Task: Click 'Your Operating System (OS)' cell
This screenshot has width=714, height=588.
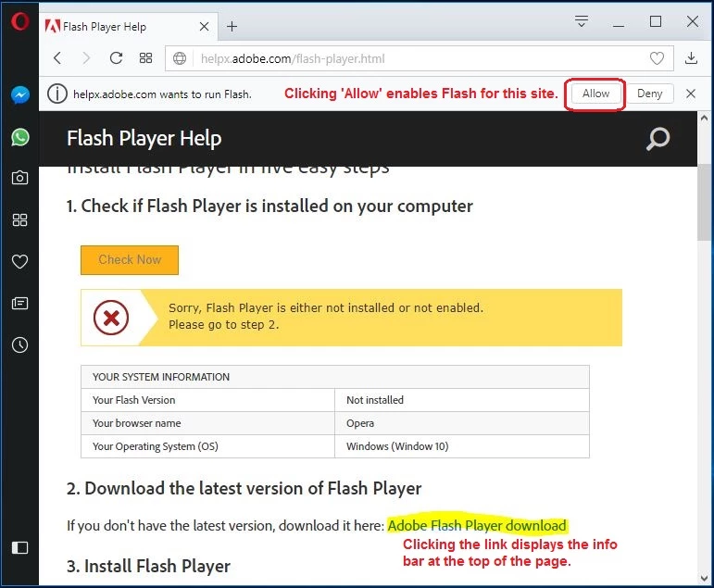Action: pos(207,446)
